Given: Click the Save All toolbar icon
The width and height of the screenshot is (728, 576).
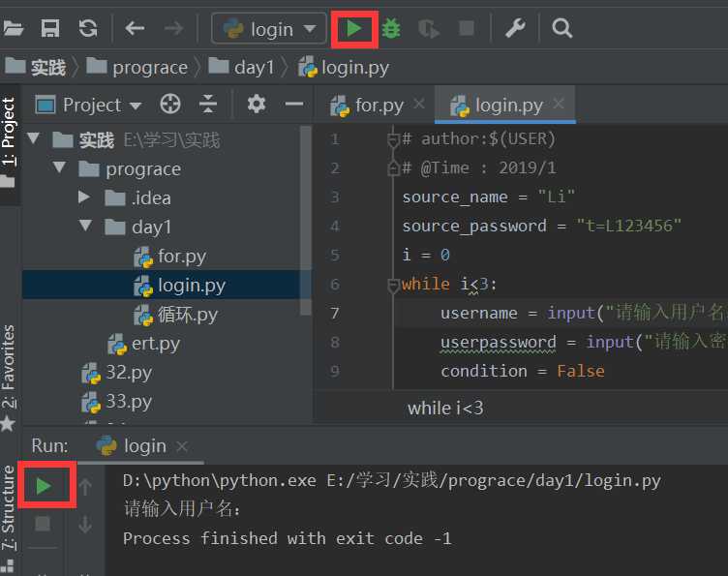Looking at the screenshot, I should [x=50, y=28].
